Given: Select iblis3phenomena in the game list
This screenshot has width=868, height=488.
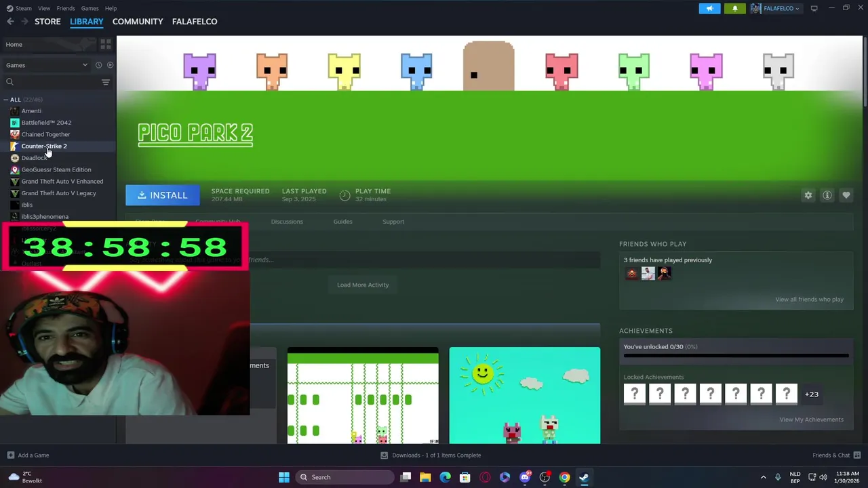Looking at the screenshot, I should (x=45, y=217).
